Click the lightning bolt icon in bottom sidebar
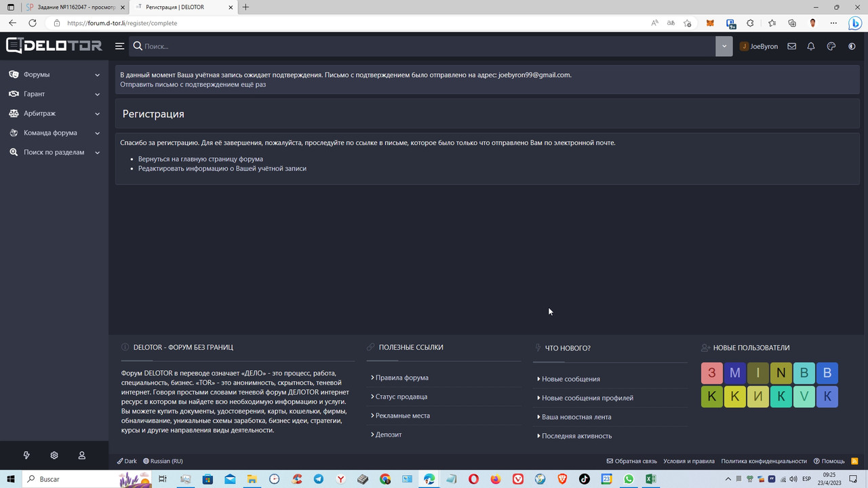 click(26, 455)
